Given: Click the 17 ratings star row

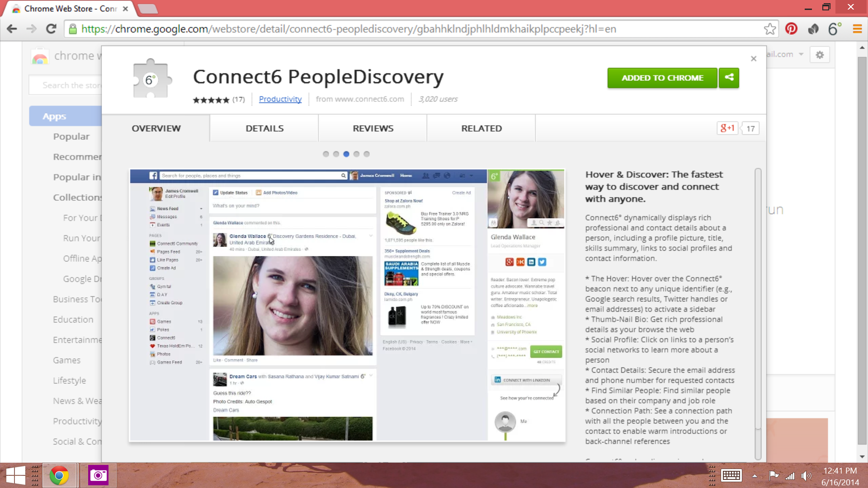Looking at the screenshot, I should coord(219,99).
